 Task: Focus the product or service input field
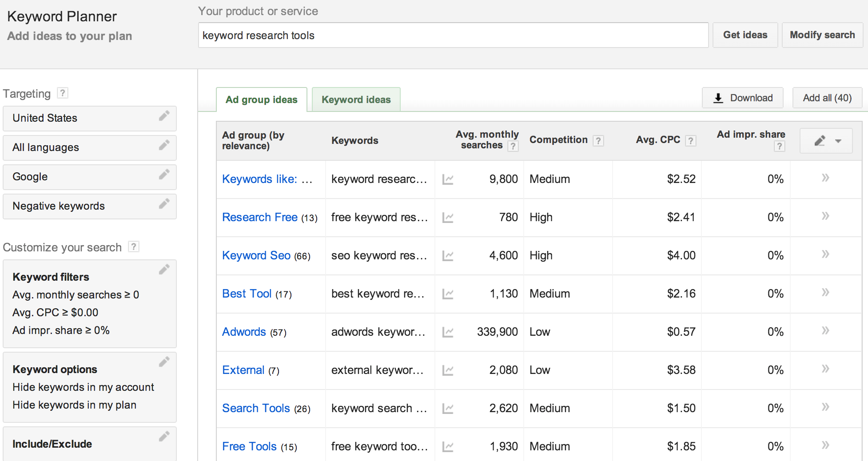click(453, 35)
